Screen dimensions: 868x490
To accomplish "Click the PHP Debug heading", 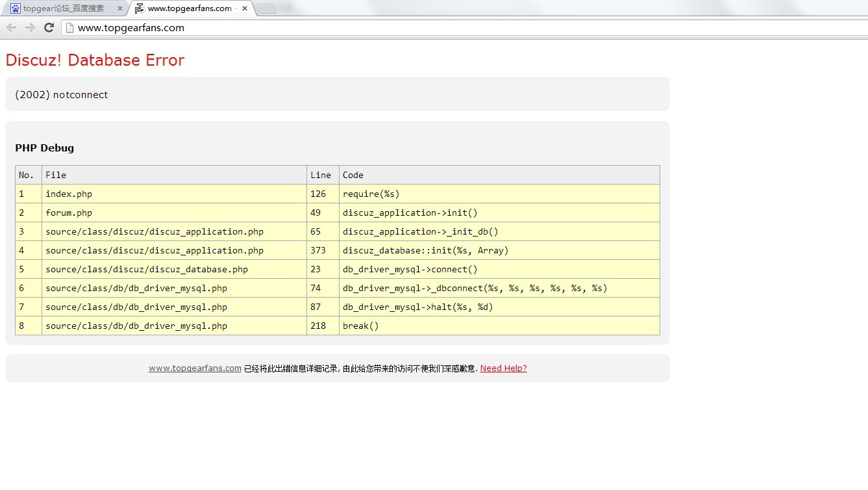I will click(45, 148).
